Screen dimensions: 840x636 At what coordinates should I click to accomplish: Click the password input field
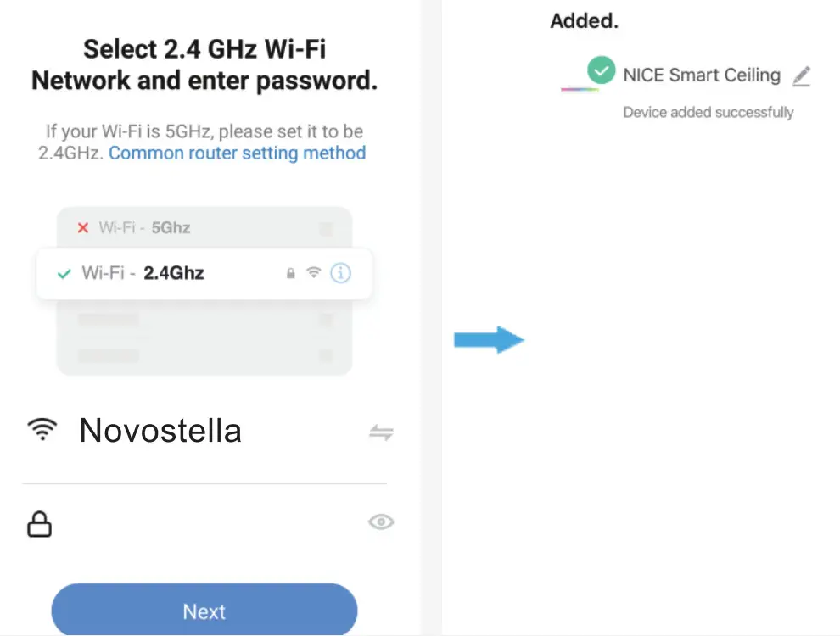tap(204, 524)
